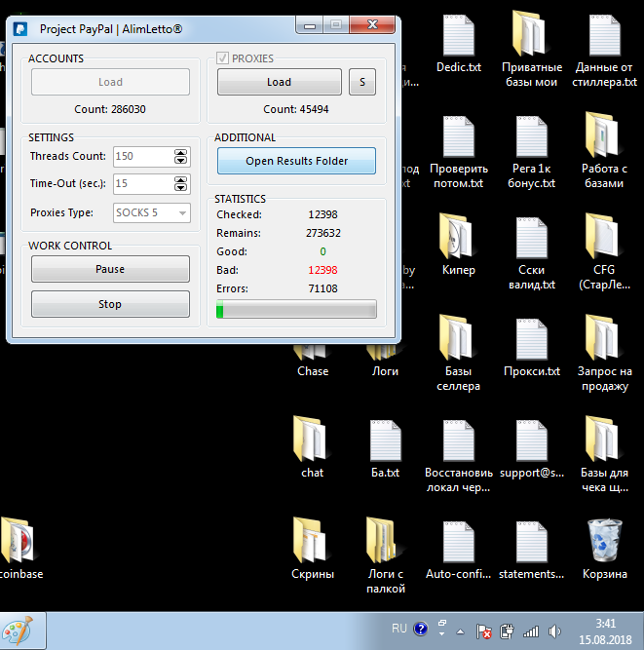Click the Chase folder label

[313, 371]
